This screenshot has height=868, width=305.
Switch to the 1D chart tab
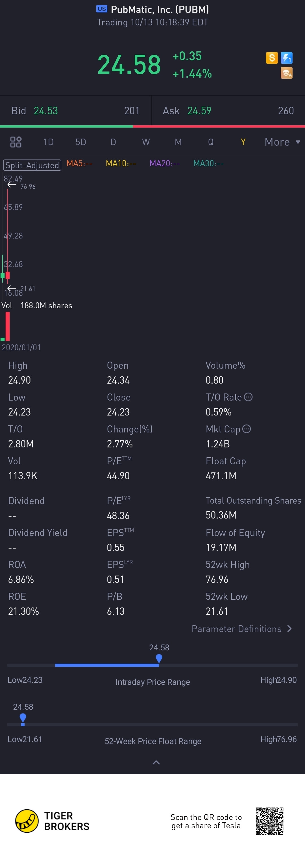pyautogui.click(x=49, y=142)
